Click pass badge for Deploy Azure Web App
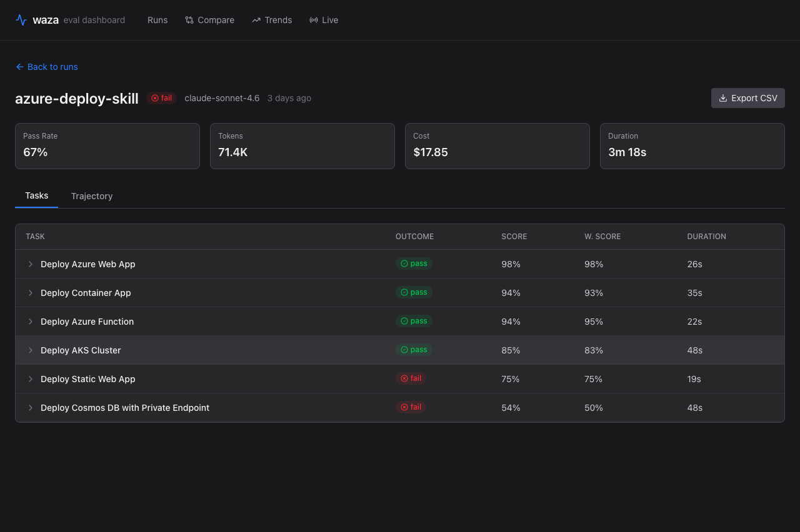800x532 pixels. 414,264
